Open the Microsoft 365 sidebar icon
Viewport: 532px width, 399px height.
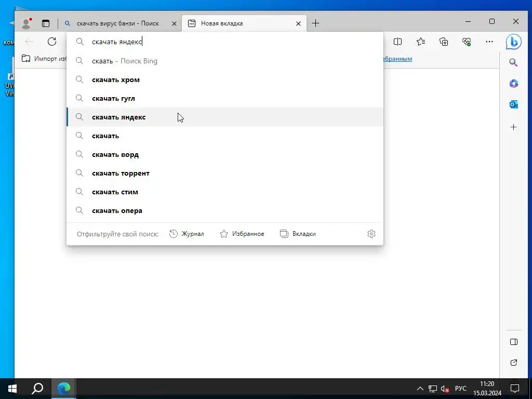tap(514, 84)
